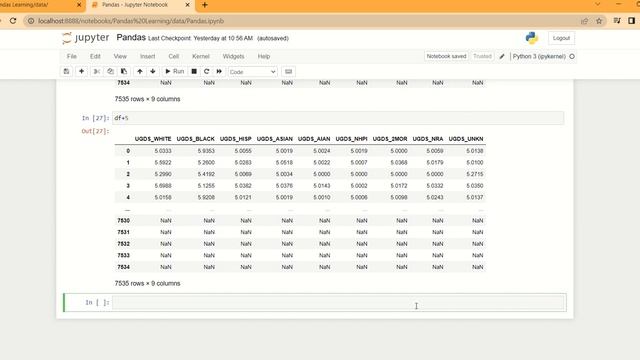Bookmark this page with the star icon

point(599,21)
